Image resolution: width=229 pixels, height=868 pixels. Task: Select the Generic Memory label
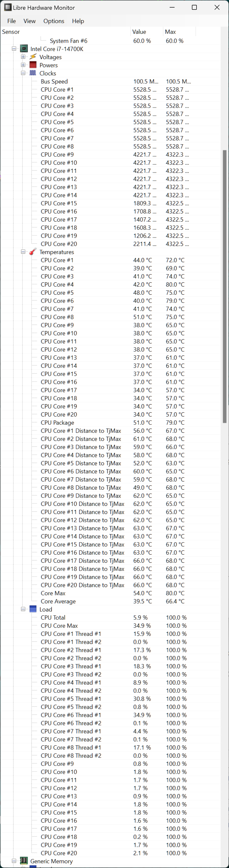(51, 861)
